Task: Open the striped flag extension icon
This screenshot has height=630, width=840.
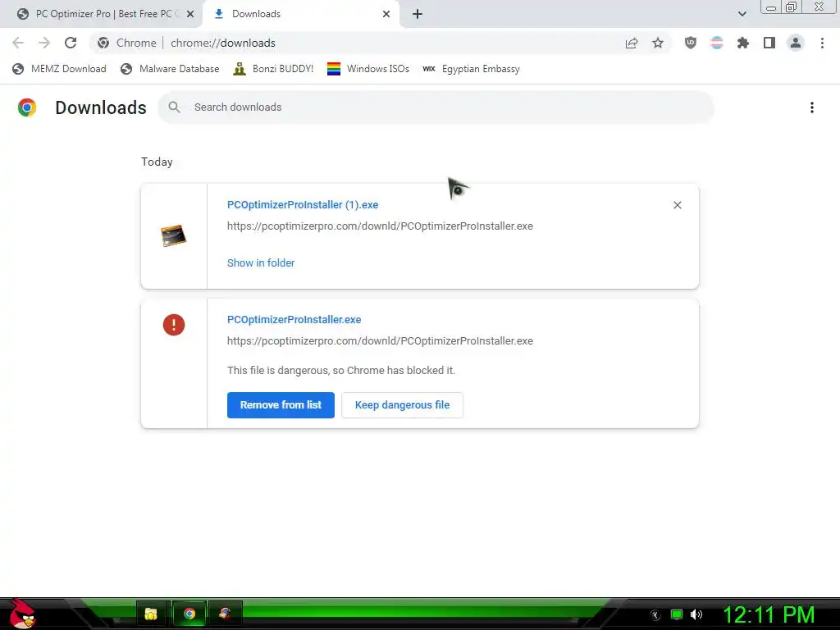Action: [717, 43]
